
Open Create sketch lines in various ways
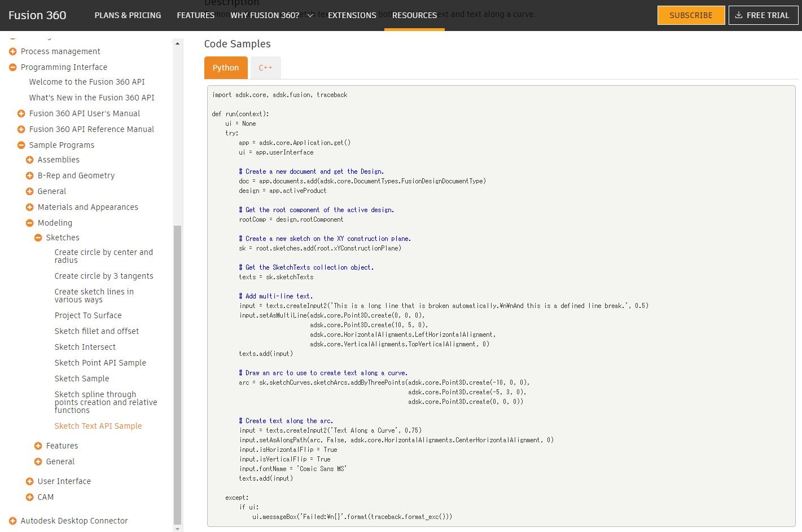click(x=94, y=296)
